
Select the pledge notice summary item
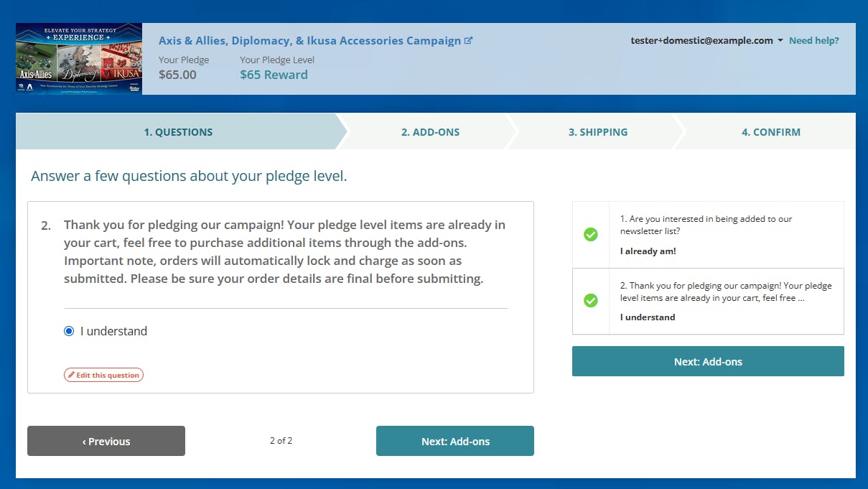tap(725, 301)
